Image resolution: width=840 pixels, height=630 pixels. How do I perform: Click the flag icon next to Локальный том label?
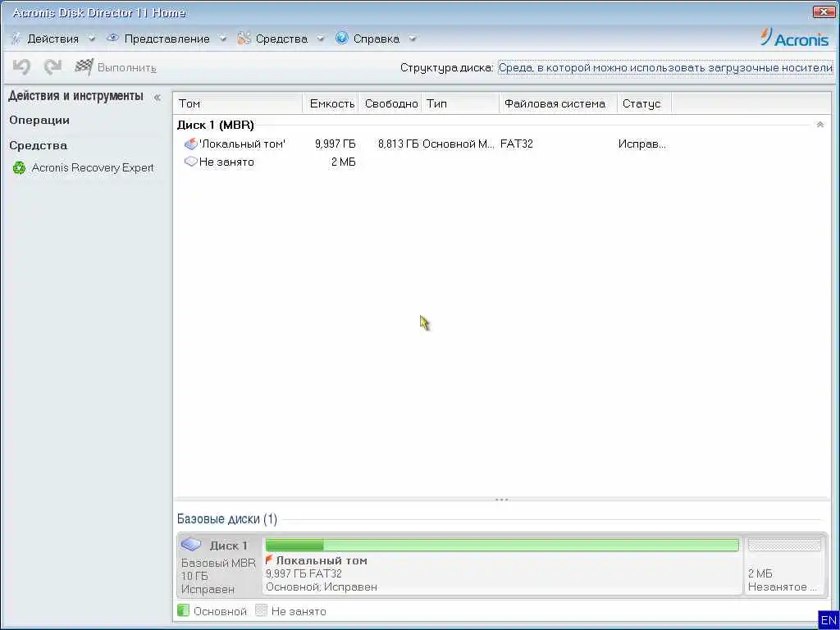click(269, 559)
